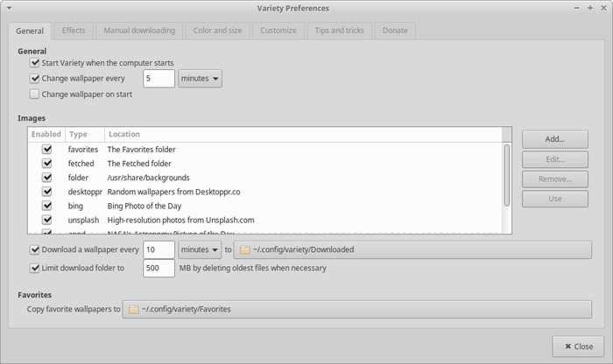Sort list by Type column header

pos(85,135)
